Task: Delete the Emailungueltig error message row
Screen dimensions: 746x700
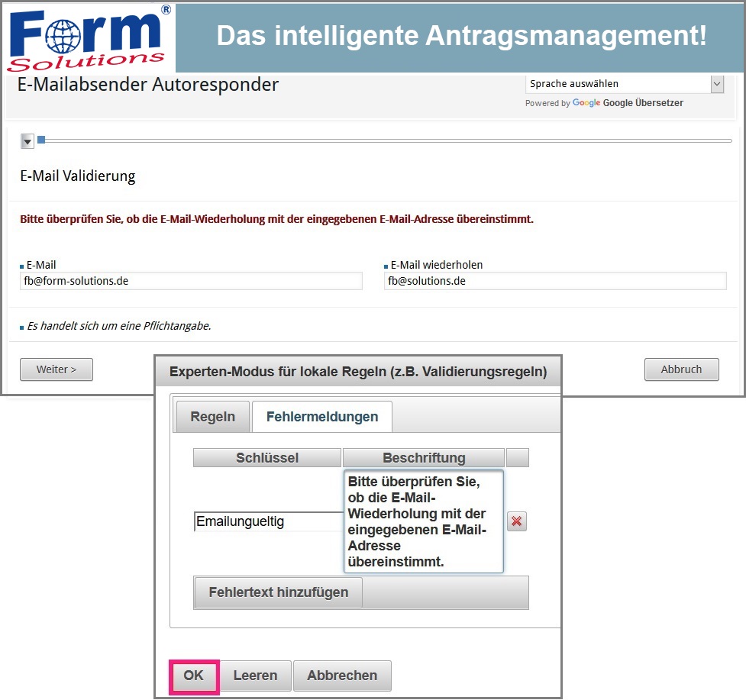Action: pos(517,521)
